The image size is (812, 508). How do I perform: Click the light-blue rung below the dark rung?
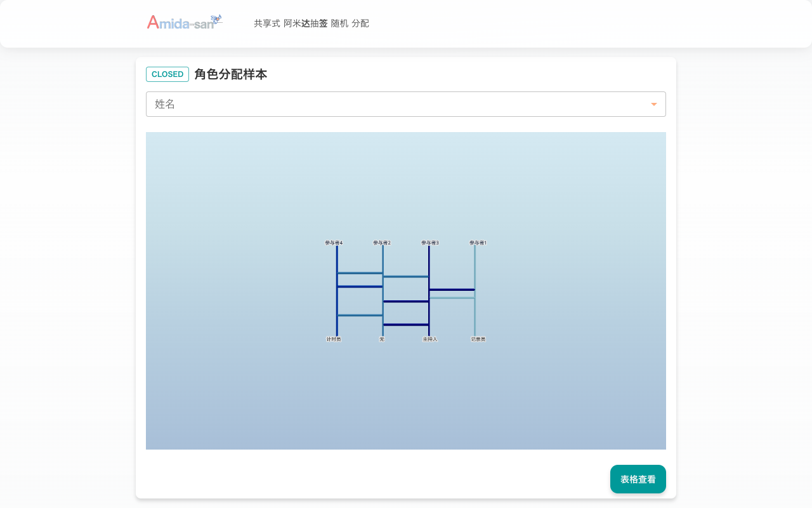click(452, 297)
